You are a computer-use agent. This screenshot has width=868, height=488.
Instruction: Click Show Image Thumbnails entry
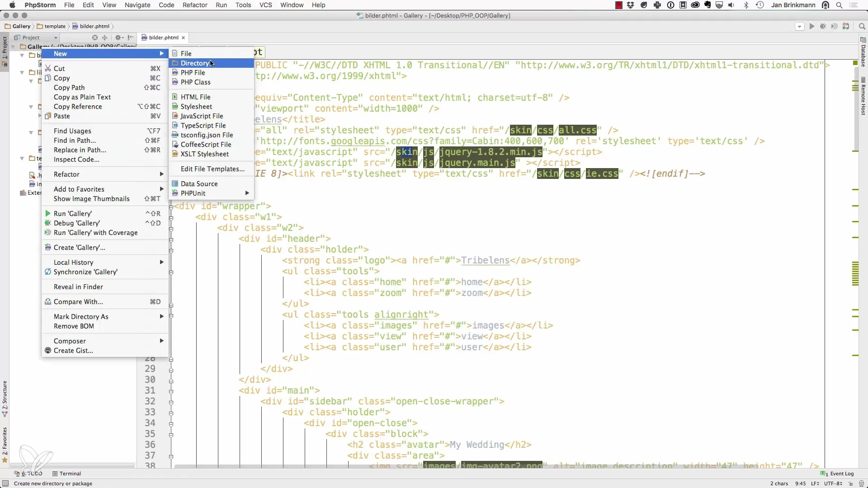tap(105, 199)
